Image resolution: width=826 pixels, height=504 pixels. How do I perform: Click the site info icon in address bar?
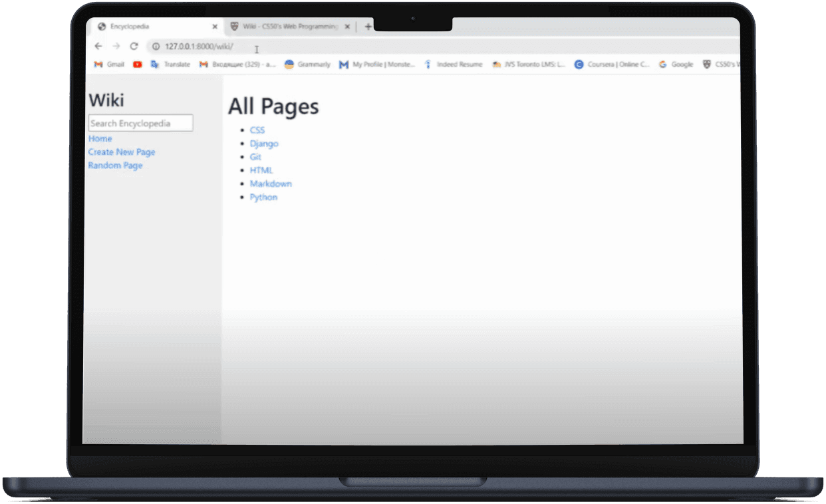click(x=156, y=47)
